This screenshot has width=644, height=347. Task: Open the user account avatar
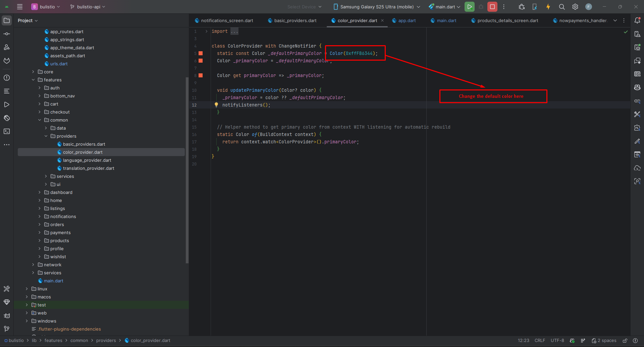tap(589, 7)
